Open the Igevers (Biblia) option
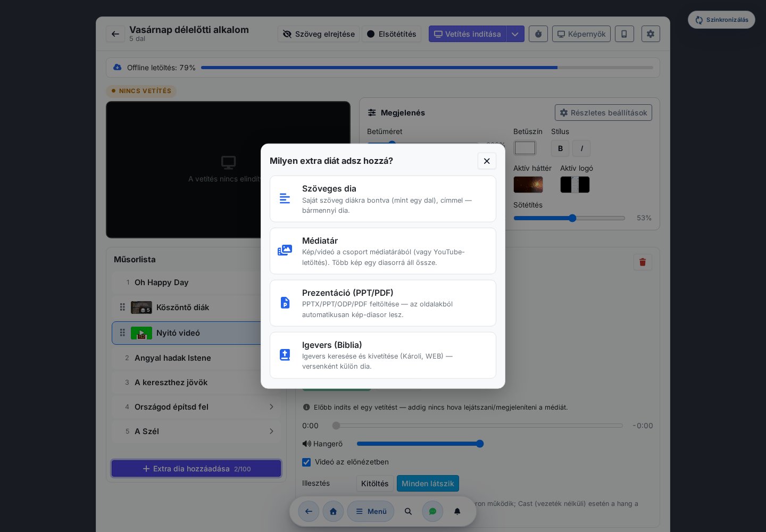 (x=383, y=355)
